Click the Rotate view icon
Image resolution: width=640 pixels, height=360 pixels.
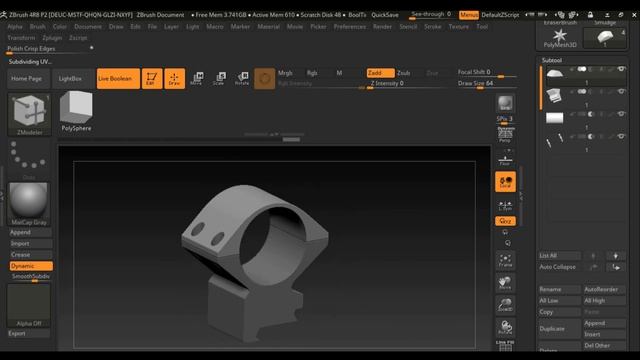click(505, 327)
